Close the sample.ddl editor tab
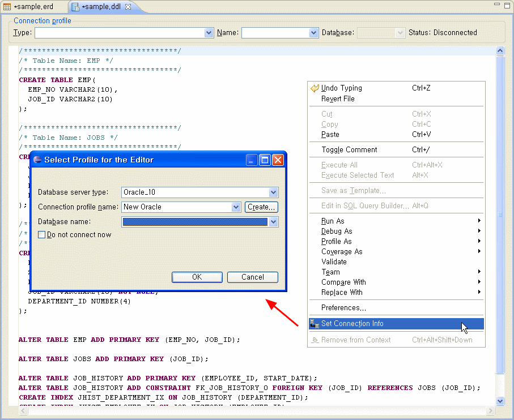Viewport: 514px width, 420px height. click(x=128, y=7)
